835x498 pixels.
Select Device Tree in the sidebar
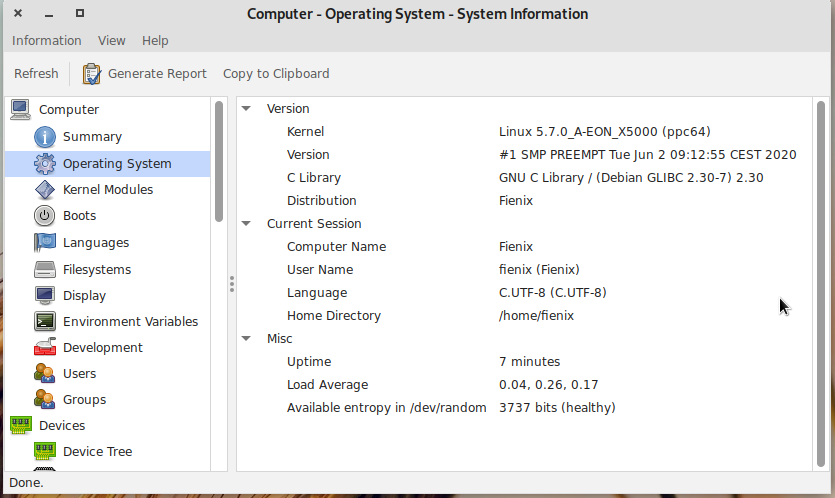[97, 452]
